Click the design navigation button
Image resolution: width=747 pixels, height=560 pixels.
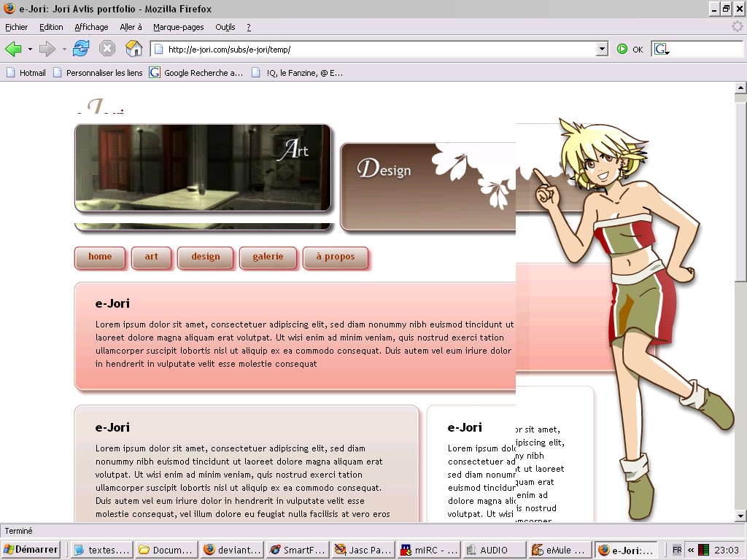pos(206,257)
